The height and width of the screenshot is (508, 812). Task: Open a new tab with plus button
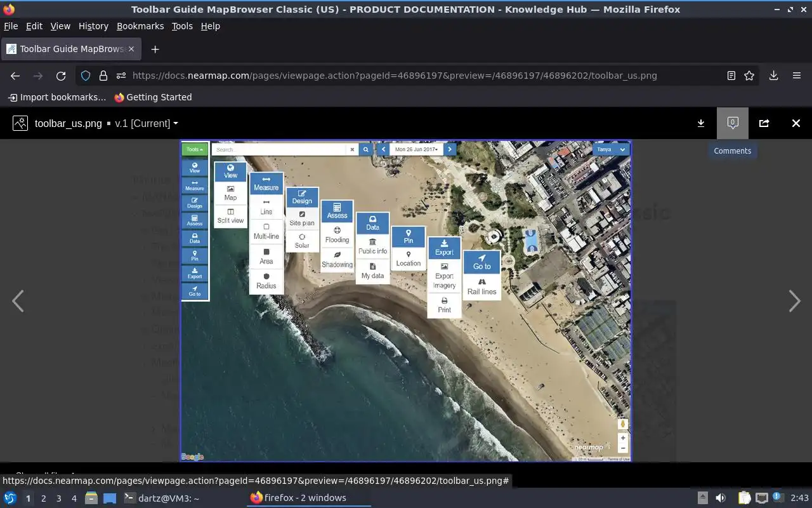[x=155, y=49]
